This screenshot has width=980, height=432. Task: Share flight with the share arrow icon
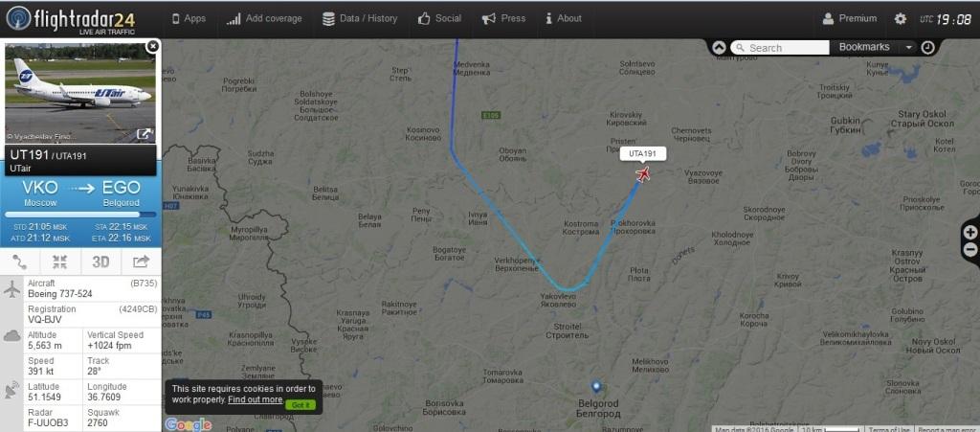pos(142,261)
